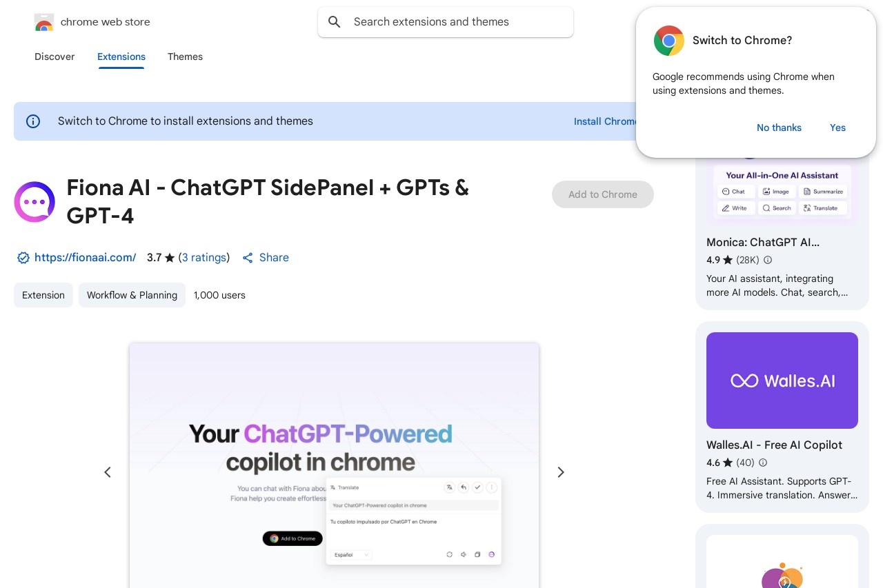
Task: Click info icon beside Walles.AI's 40 ratings
Action: pyautogui.click(x=763, y=463)
